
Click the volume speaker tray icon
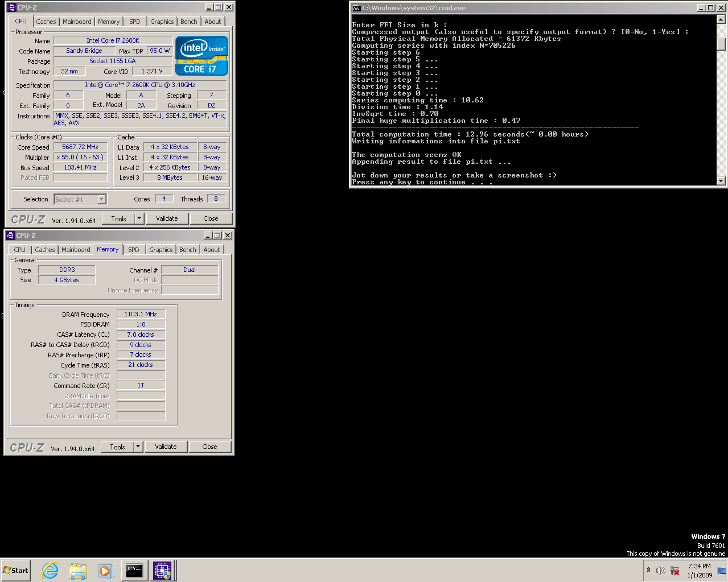(x=660, y=571)
